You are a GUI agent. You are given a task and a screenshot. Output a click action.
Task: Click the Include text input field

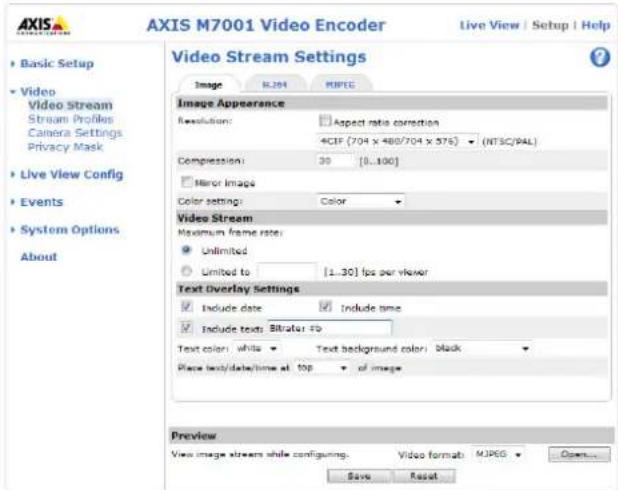click(329, 328)
